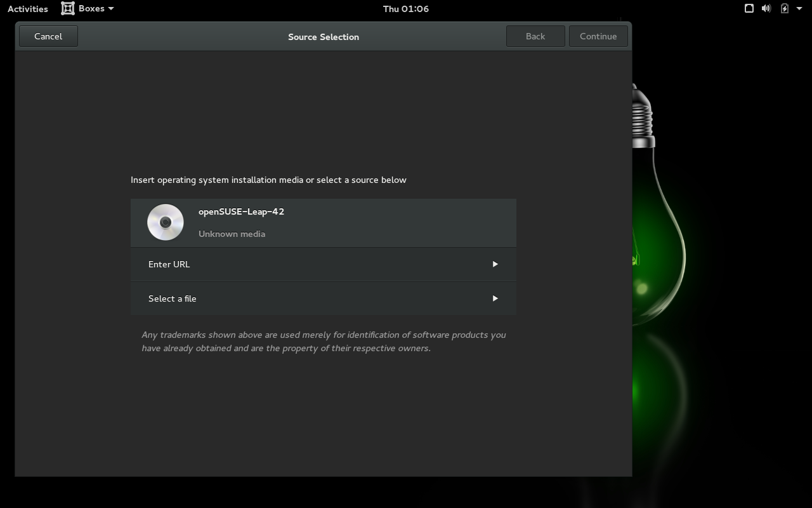Click the Source Selection header title

324,37
